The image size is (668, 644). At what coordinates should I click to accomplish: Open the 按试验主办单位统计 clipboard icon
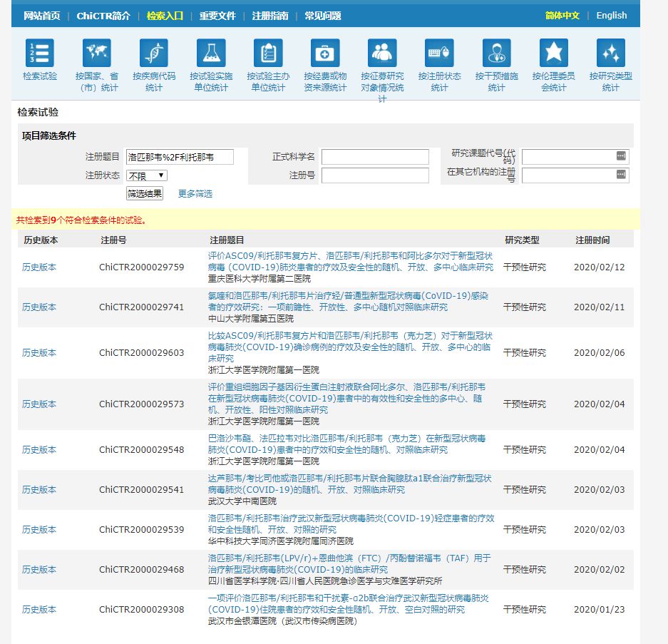(x=268, y=53)
